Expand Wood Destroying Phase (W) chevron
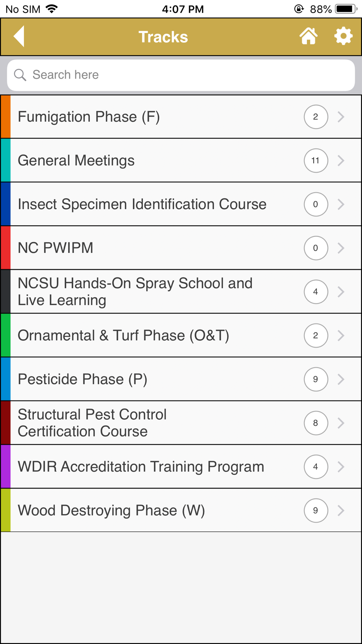The width and height of the screenshot is (362, 644). tap(341, 510)
